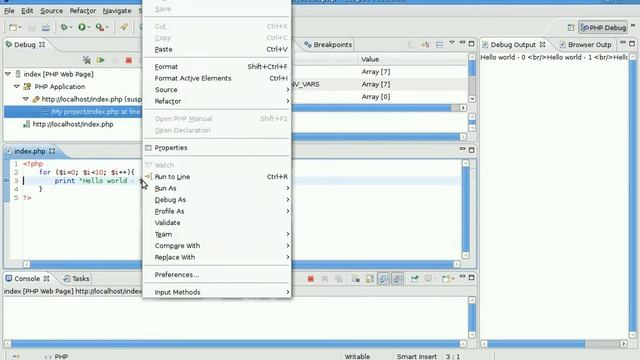Click the Open Console icon
Viewport: 640px width, 360px height.
pyautogui.click(x=445, y=279)
